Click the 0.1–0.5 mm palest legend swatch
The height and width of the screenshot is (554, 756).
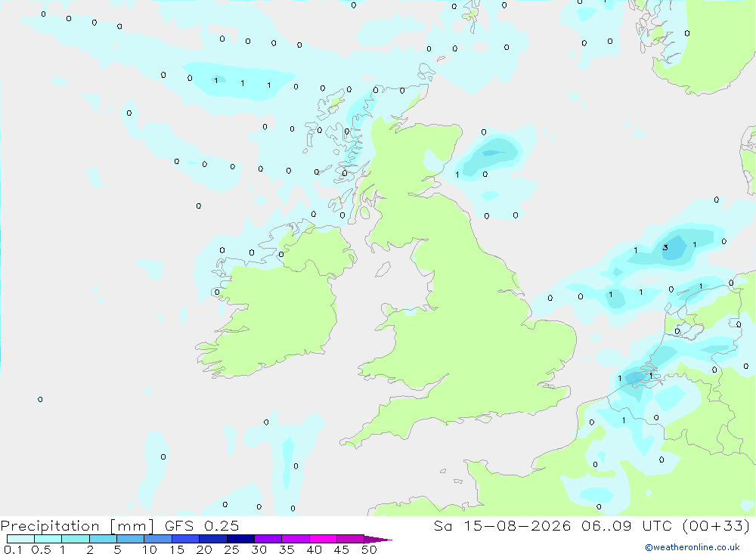pos(20,539)
